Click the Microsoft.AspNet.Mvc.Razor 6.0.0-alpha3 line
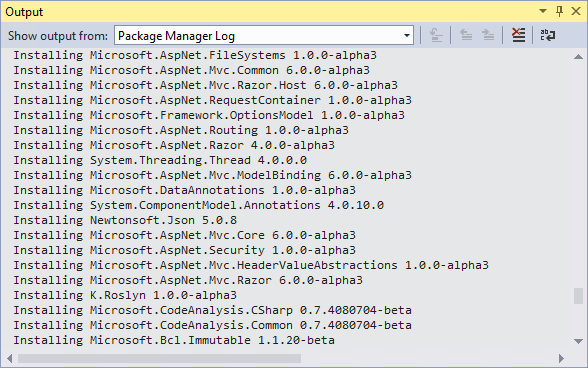Viewport: 588px width, 368px height. [x=188, y=280]
